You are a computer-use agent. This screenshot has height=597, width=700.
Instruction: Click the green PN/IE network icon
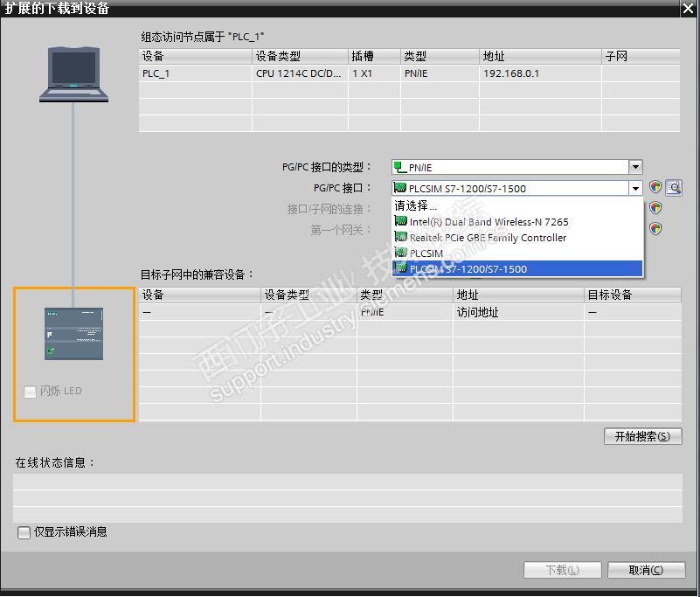pyautogui.click(x=399, y=168)
